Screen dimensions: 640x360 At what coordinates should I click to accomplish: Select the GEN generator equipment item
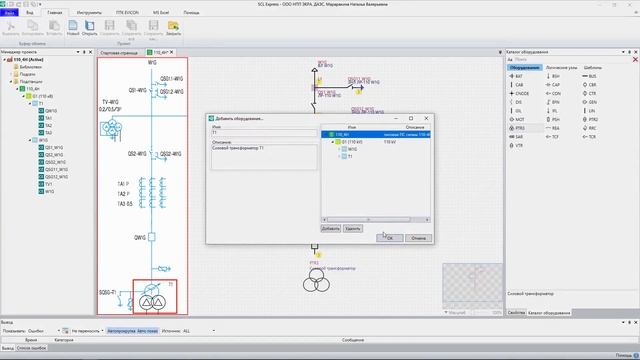pos(589,102)
